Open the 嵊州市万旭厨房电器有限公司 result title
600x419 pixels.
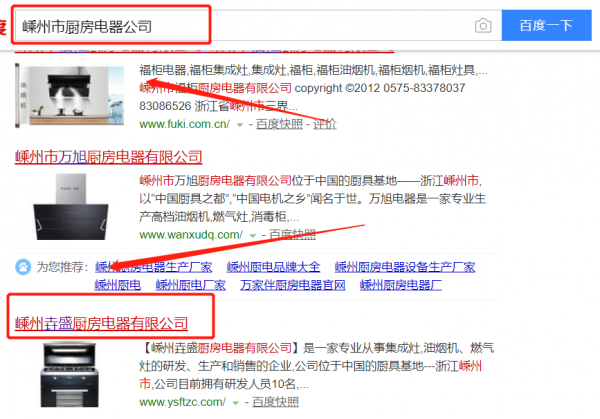(109, 157)
